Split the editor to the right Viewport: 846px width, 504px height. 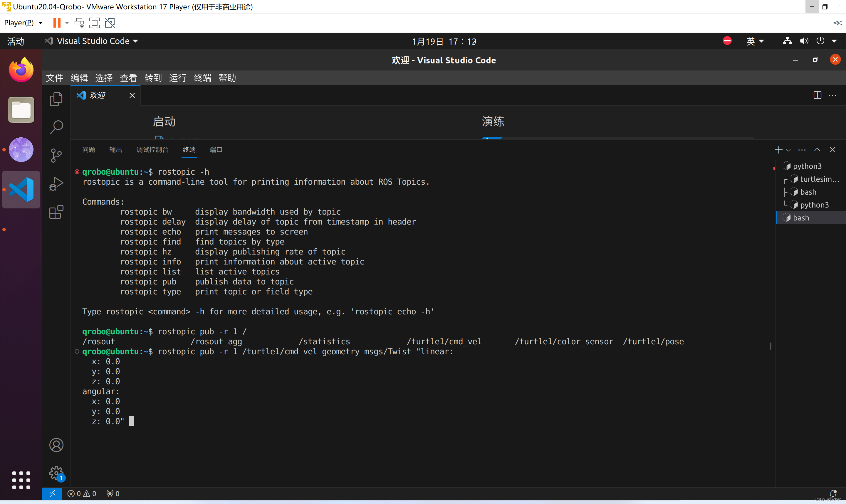tap(817, 95)
